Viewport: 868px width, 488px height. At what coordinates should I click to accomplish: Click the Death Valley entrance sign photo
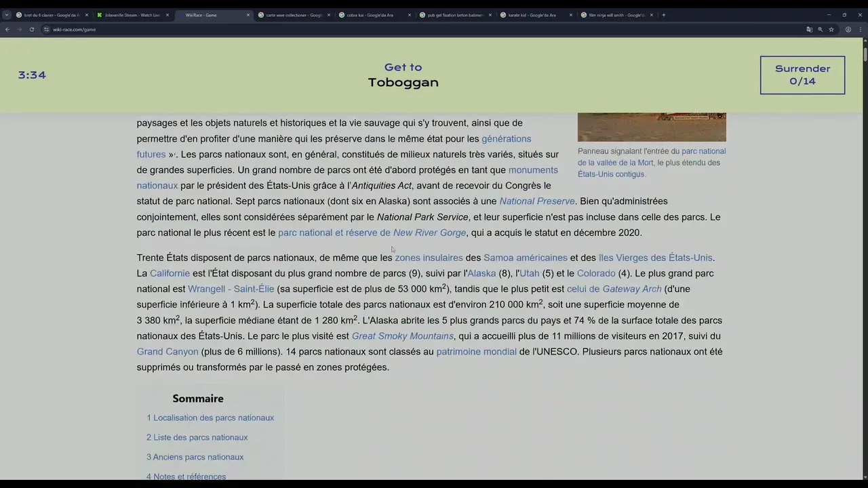(652, 127)
